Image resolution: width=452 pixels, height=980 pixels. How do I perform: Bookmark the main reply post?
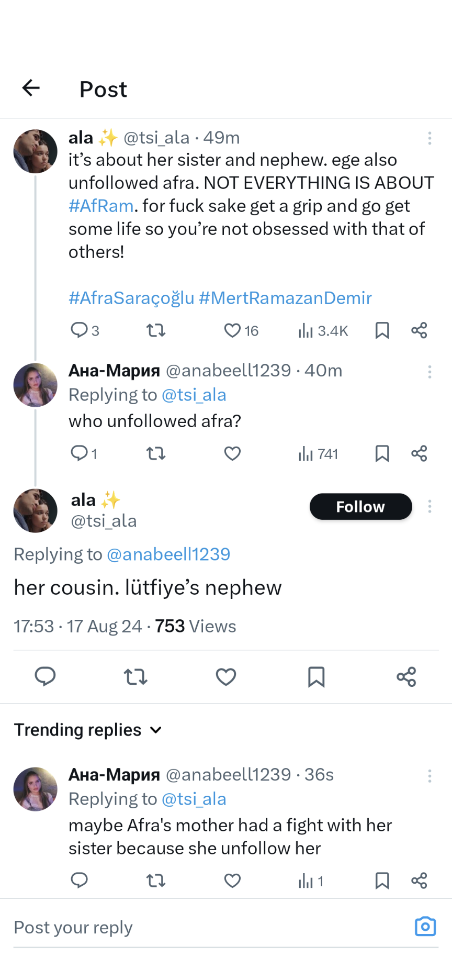316,677
